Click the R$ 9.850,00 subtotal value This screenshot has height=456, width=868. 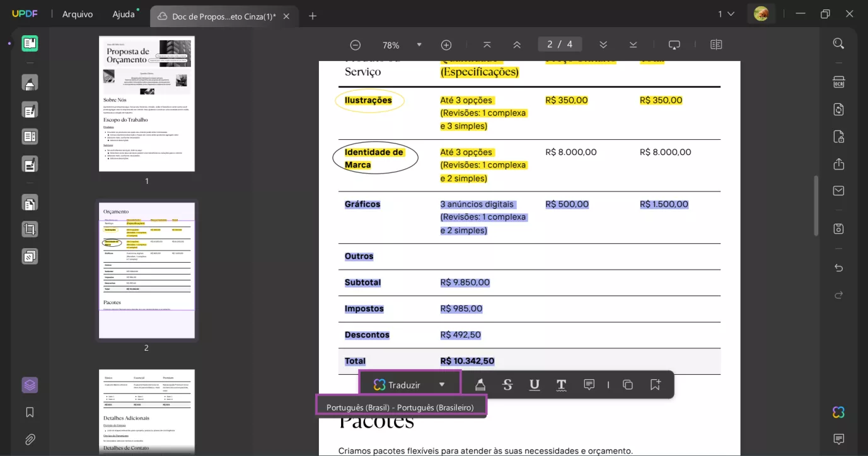click(465, 283)
